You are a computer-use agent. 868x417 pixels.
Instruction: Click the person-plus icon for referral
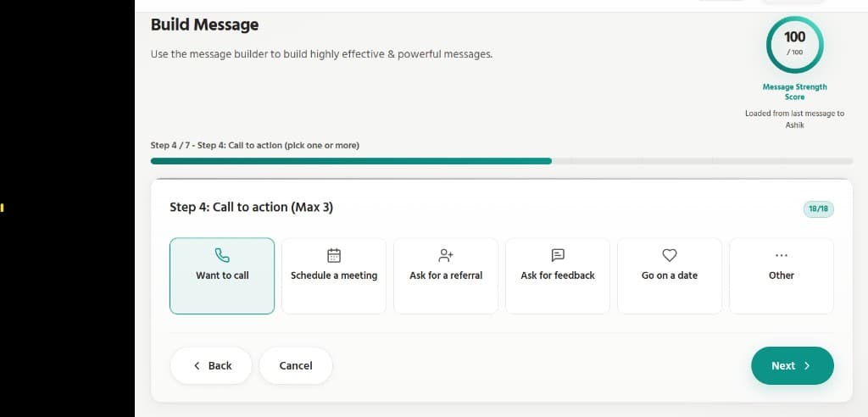(446, 254)
